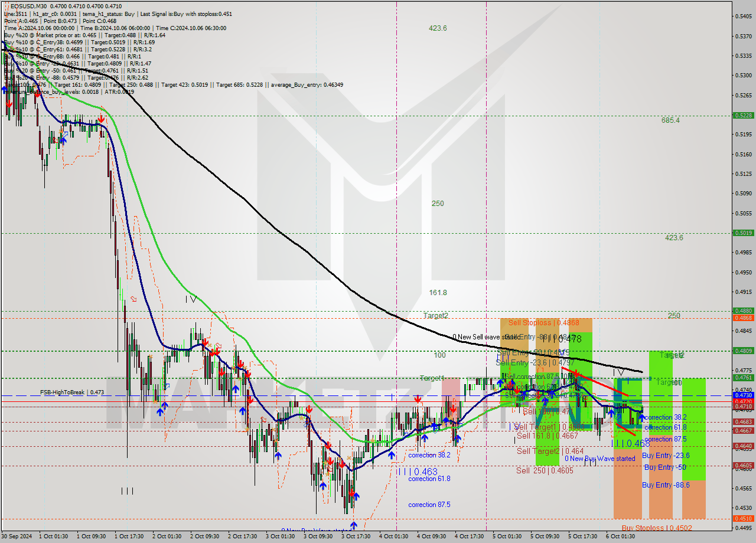Click the '6 Oct 01:30' time axis label

coord(621,537)
